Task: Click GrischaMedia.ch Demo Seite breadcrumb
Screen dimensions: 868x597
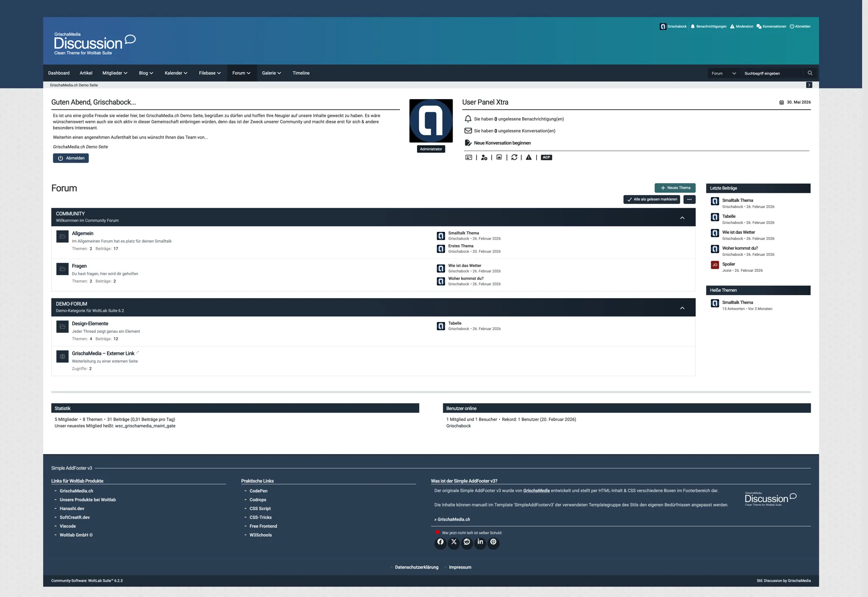Action: click(x=74, y=85)
